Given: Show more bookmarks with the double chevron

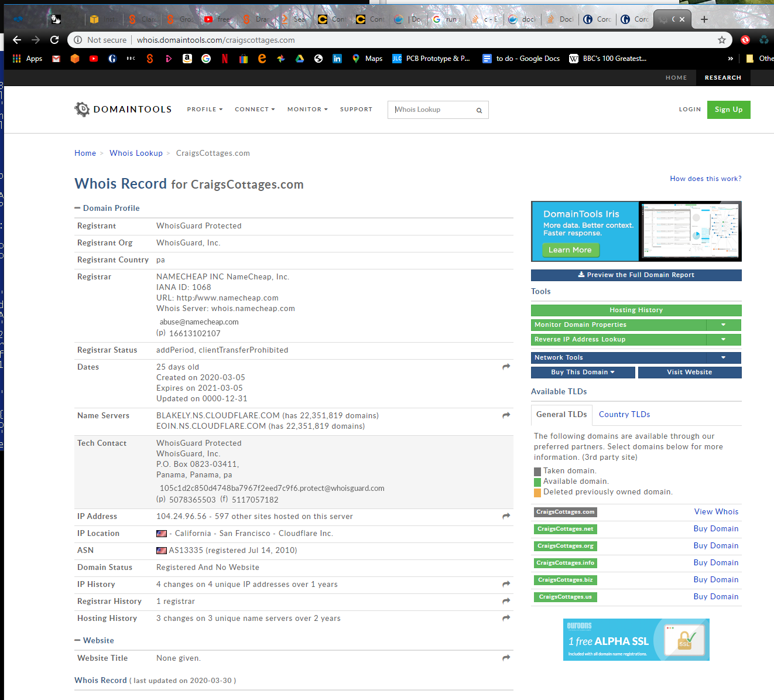Looking at the screenshot, I should [x=730, y=59].
